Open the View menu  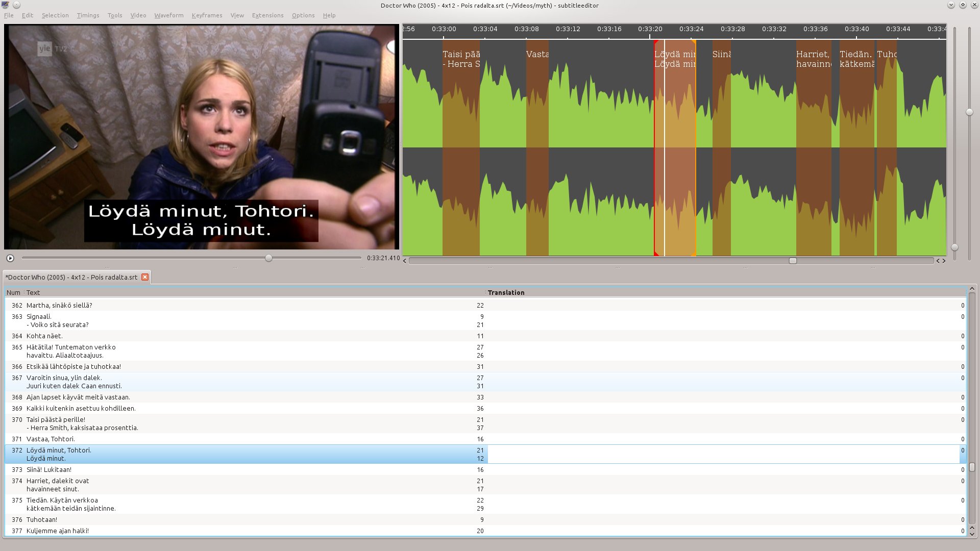pyautogui.click(x=237, y=15)
